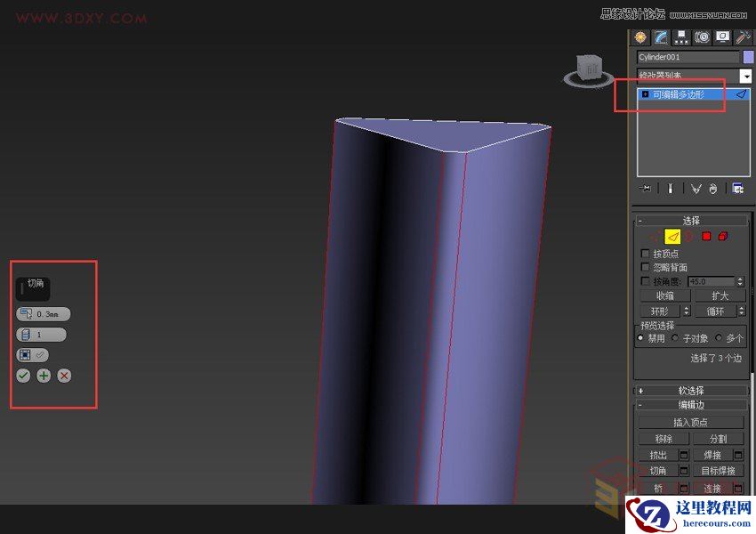Viewport: 756px width, 534px height.
Task: Confirm chamfer with the green checkmark
Action: [24, 376]
